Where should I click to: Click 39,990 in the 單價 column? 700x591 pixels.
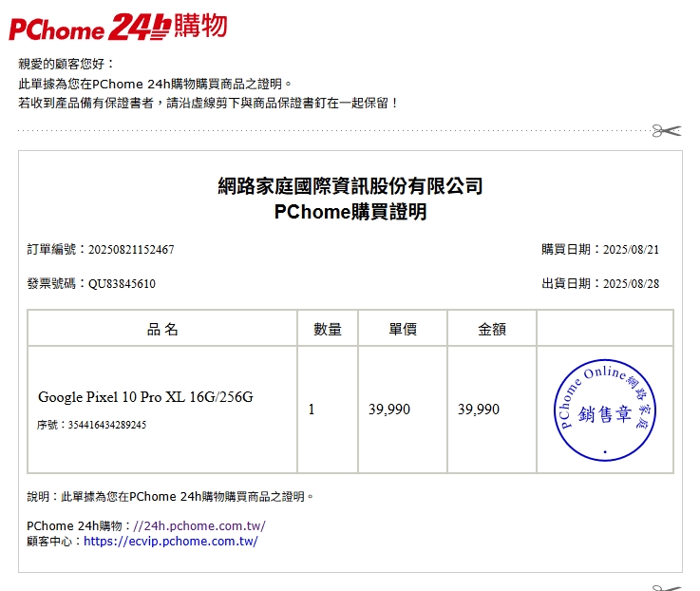click(x=389, y=410)
